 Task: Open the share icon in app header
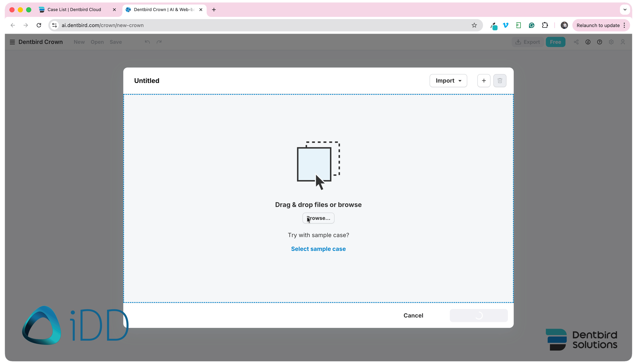(x=576, y=42)
